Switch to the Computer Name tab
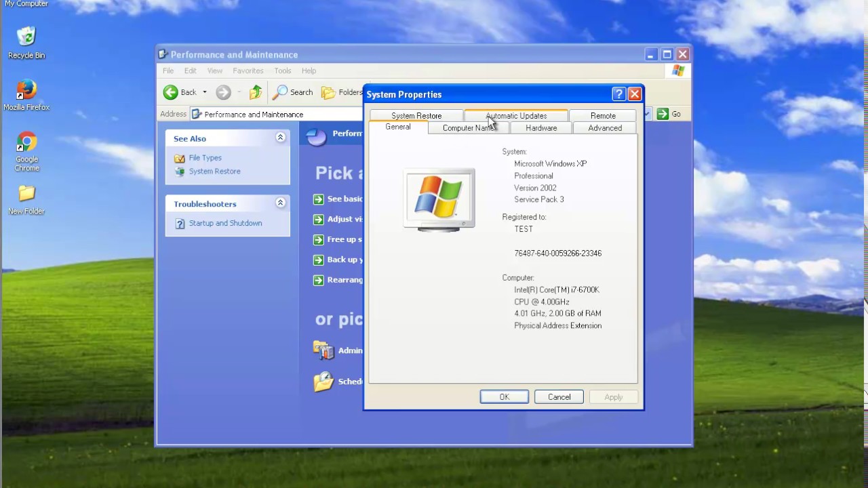This screenshot has width=868, height=488. (469, 128)
